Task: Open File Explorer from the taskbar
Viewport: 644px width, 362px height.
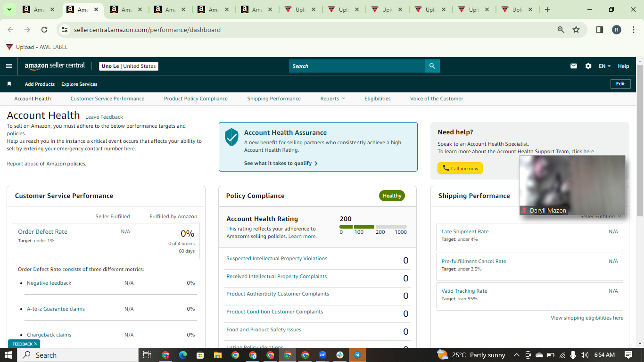Action: click(218, 355)
